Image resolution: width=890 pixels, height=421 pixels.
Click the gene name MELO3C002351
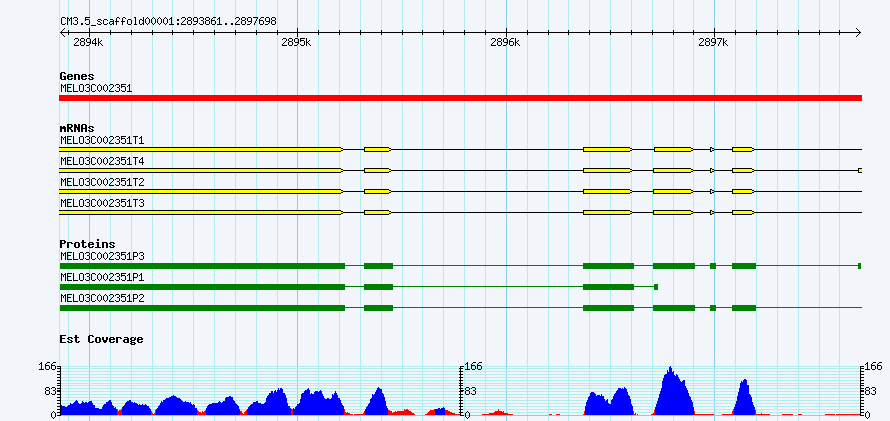pyautogui.click(x=96, y=88)
